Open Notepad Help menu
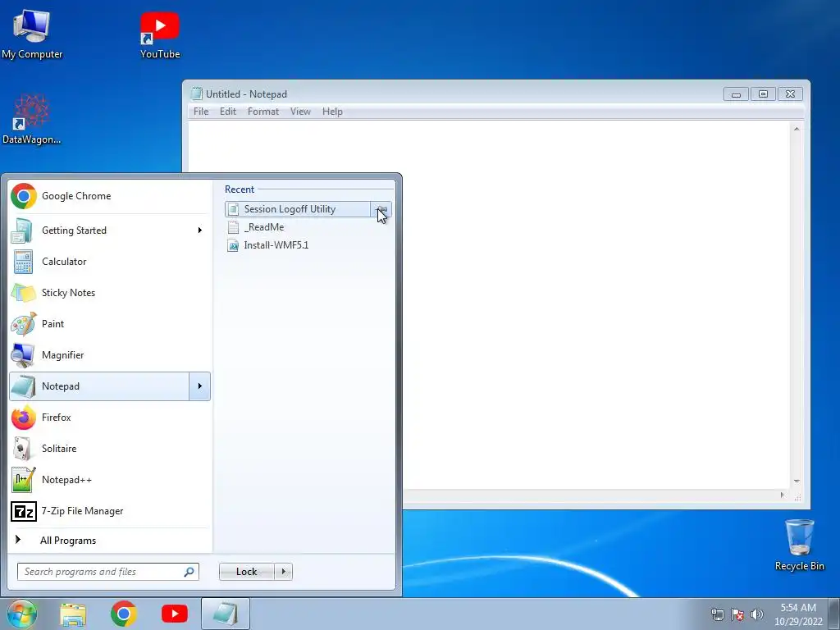 pyautogui.click(x=332, y=112)
